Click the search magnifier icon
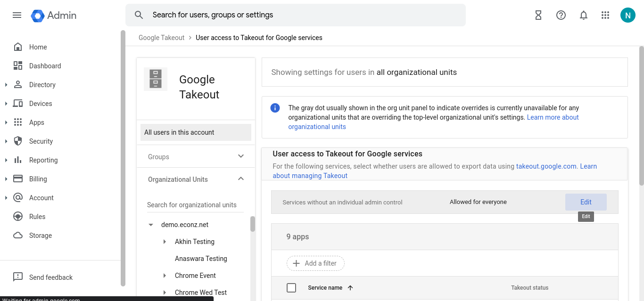Viewport: 644px width, 301px height. pyautogui.click(x=139, y=15)
